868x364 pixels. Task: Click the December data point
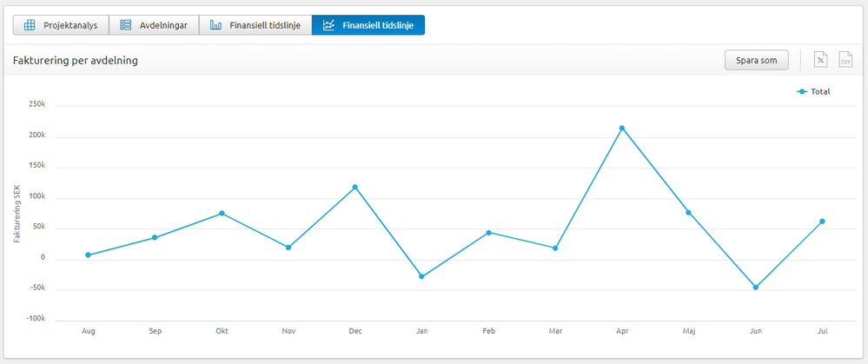tap(355, 187)
